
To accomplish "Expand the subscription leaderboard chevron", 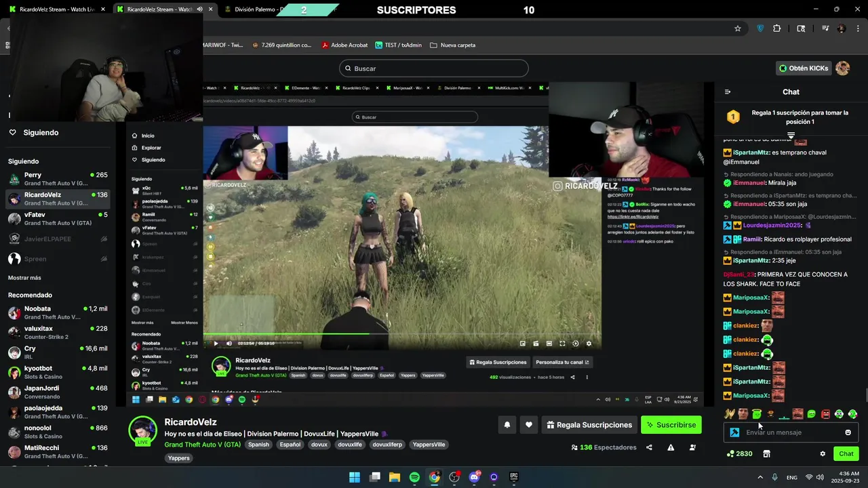I will pos(791,136).
